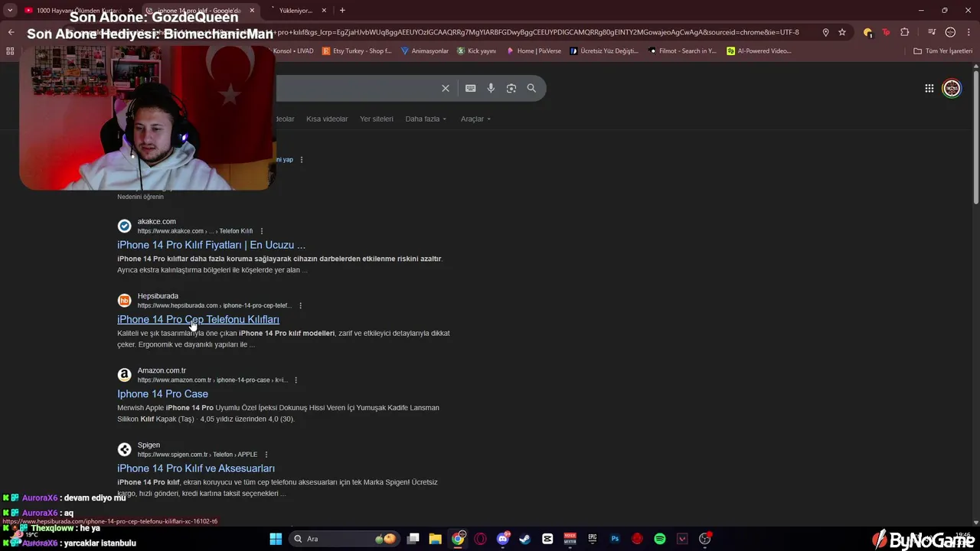Viewport: 980px width, 551px height.
Task: Open more options for akakce.com result
Action: pyautogui.click(x=262, y=231)
